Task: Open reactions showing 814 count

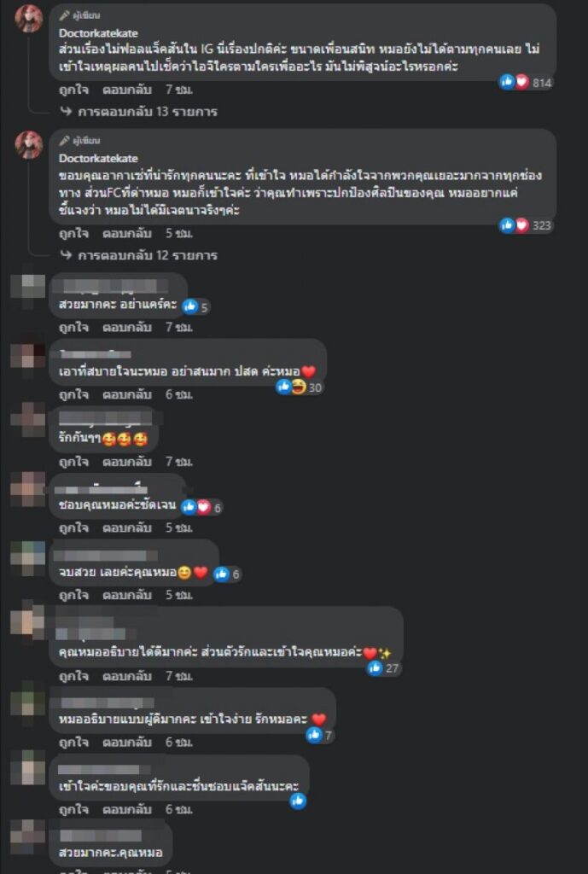Action: click(526, 83)
